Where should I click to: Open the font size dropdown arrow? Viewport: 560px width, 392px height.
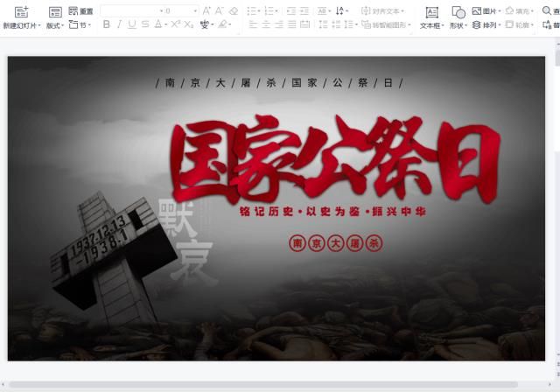[195, 11]
